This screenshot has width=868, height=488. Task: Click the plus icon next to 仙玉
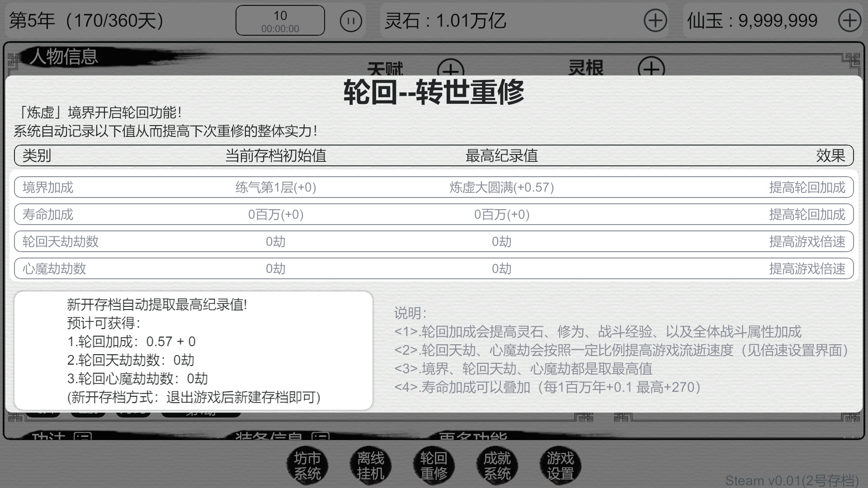[x=851, y=20]
